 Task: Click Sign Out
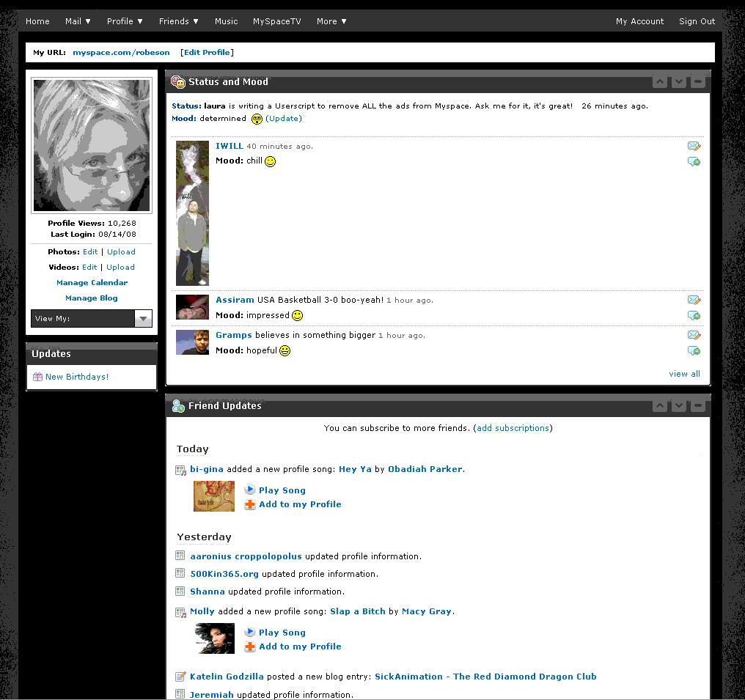(x=697, y=21)
